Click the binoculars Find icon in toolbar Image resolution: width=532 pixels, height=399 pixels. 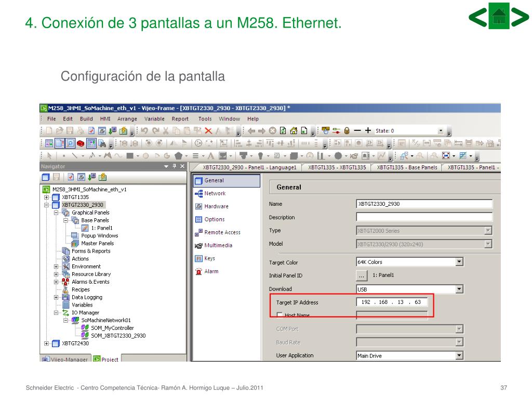pyautogui.click(x=102, y=143)
